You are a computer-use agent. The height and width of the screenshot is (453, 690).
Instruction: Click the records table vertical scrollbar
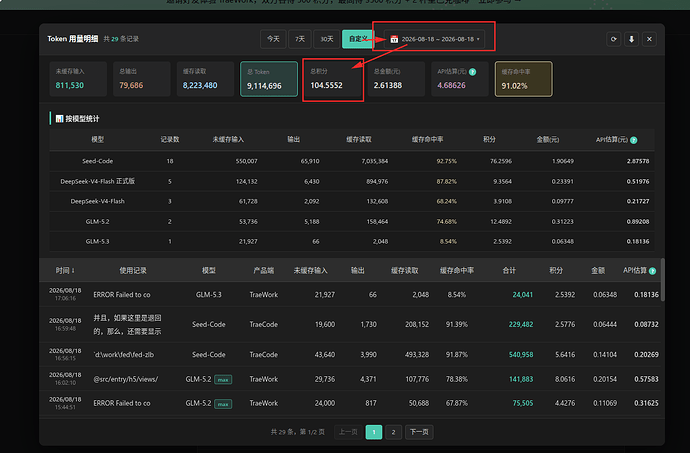[662, 280]
